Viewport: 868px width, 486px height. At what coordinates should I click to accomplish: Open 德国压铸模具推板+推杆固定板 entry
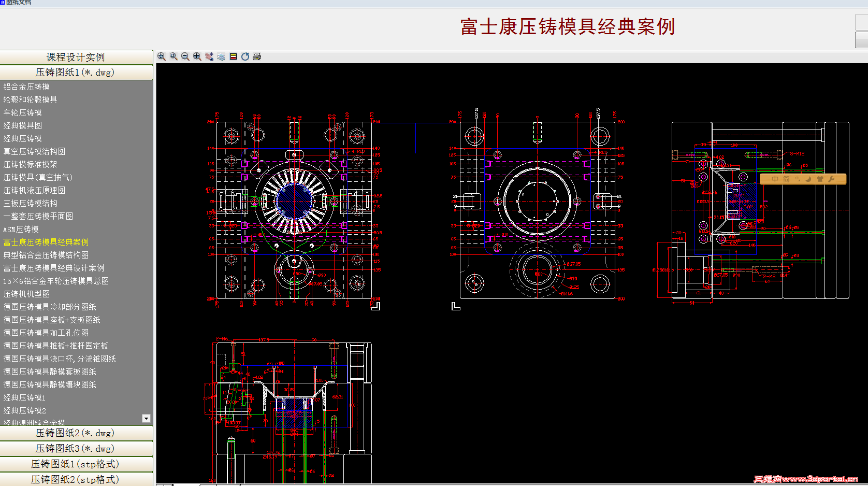[x=55, y=346]
